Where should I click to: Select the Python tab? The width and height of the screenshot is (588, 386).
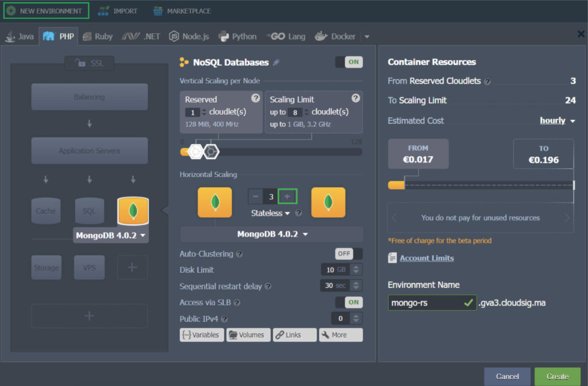[237, 36]
